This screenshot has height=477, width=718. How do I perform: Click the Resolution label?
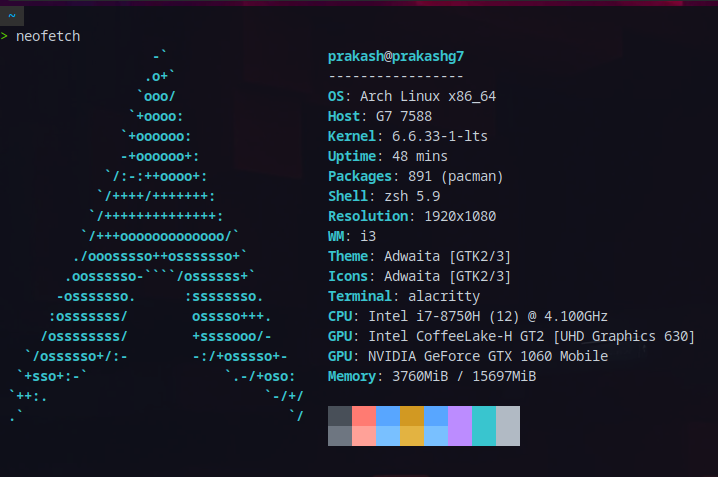[x=368, y=217]
